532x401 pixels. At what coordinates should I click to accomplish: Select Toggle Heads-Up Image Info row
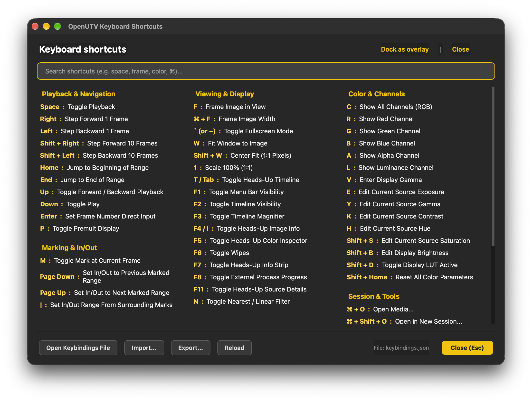(247, 228)
